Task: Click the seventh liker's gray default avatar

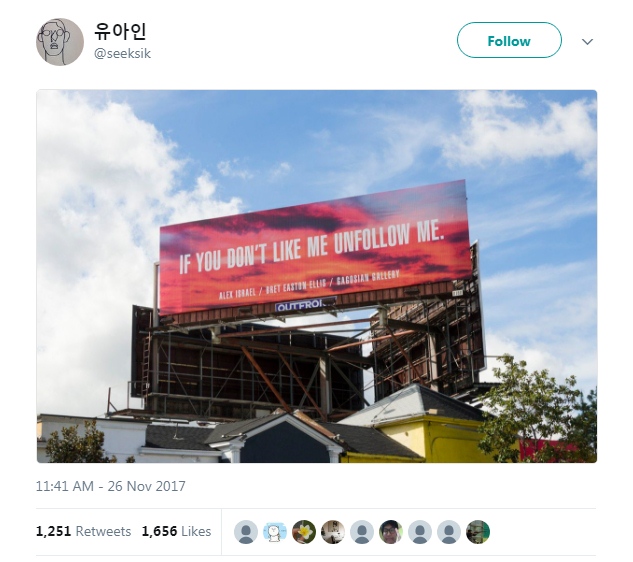Action: point(420,532)
